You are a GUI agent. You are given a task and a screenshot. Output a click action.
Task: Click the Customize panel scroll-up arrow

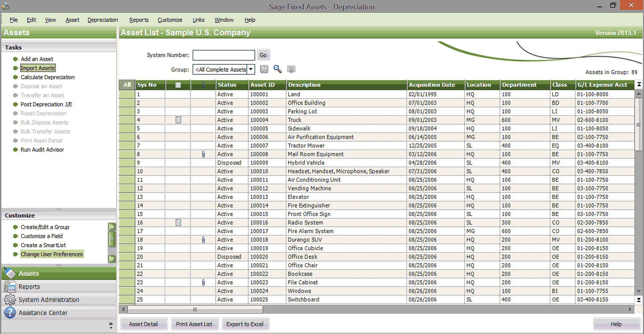coord(112,227)
